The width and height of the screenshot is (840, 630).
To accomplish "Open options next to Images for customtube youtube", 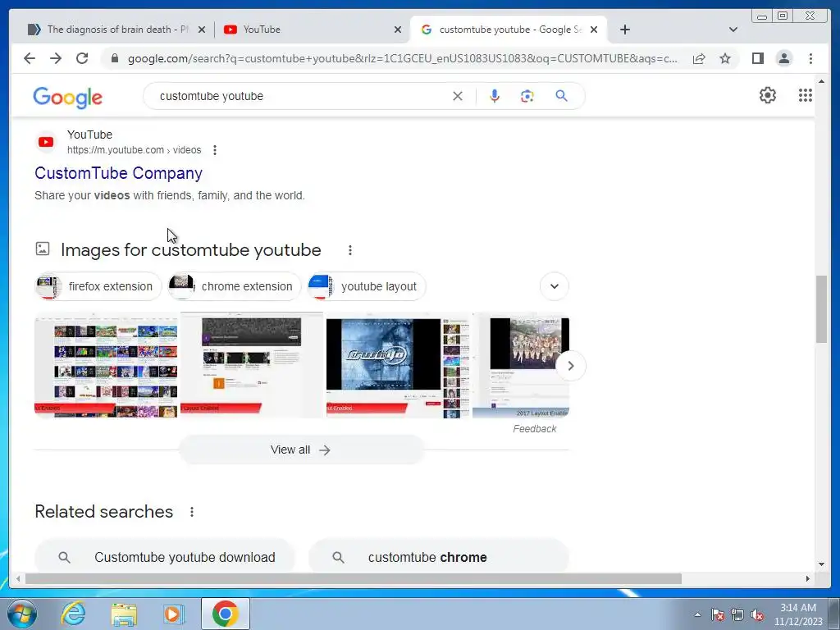I will pos(349,250).
